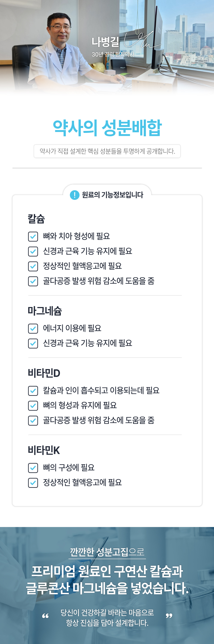Image resolution: width=214 pixels, height=644 pixels.
Task: Toggle 신경과 근육 checkbox under 마그네슘
Action: (x=33, y=343)
